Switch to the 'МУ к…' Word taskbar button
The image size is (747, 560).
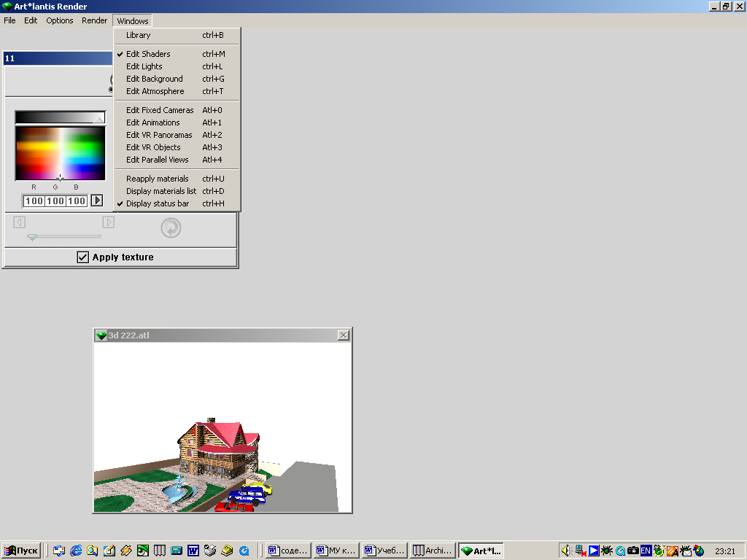pyautogui.click(x=336, y=551)
